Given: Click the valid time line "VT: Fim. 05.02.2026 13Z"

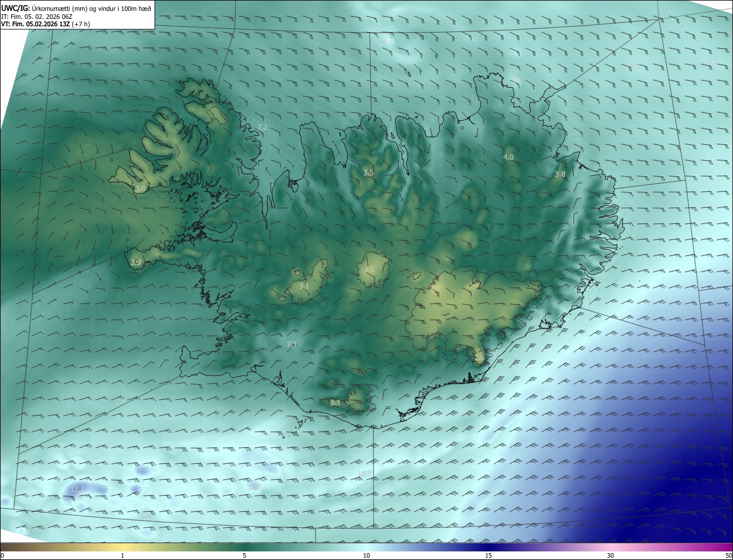Looking at the screenshot, I should 37,24.
